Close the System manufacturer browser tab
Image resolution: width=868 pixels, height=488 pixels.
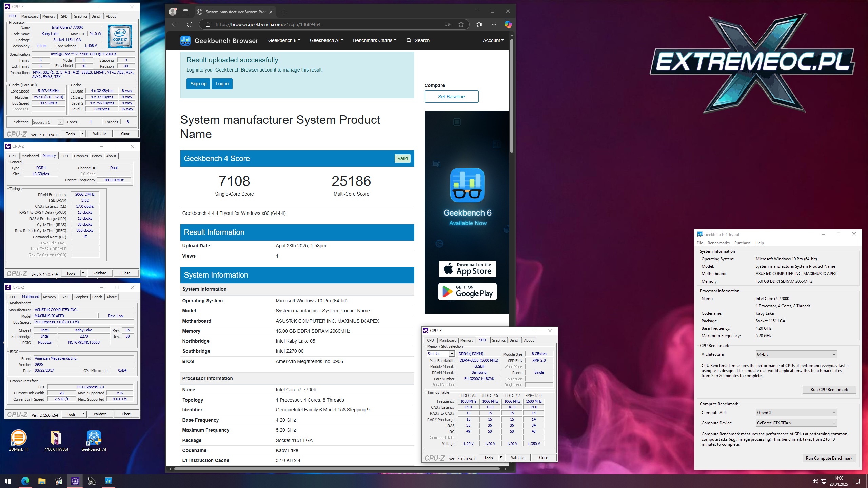pos(271,12)
